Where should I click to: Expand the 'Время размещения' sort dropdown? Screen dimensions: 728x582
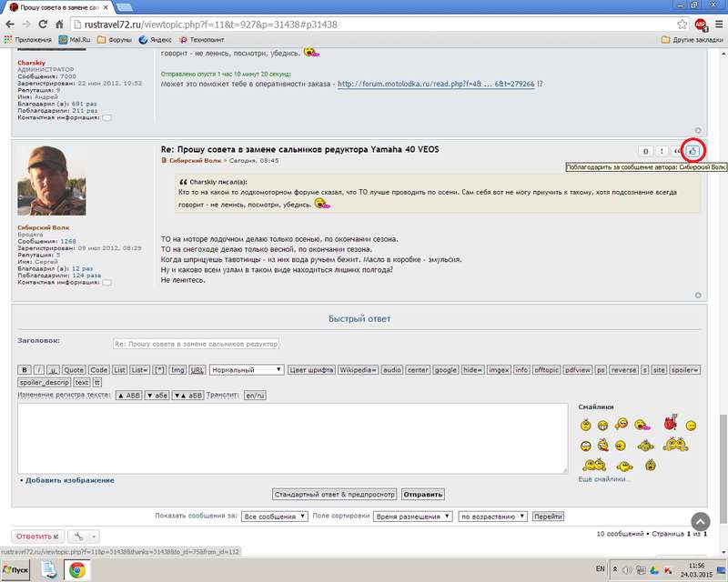[413, 516]
